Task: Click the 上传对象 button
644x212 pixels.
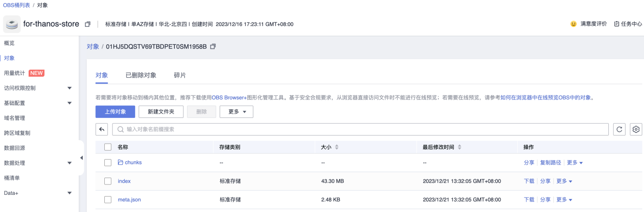Action: pos(115,112)
